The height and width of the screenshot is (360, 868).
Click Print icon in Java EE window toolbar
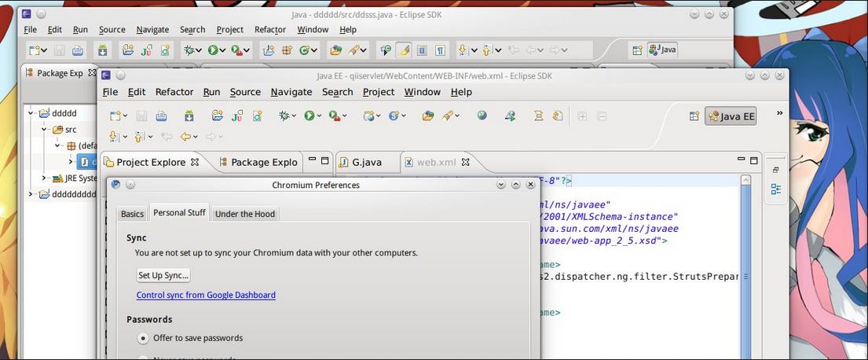click(x=161, y=116)
